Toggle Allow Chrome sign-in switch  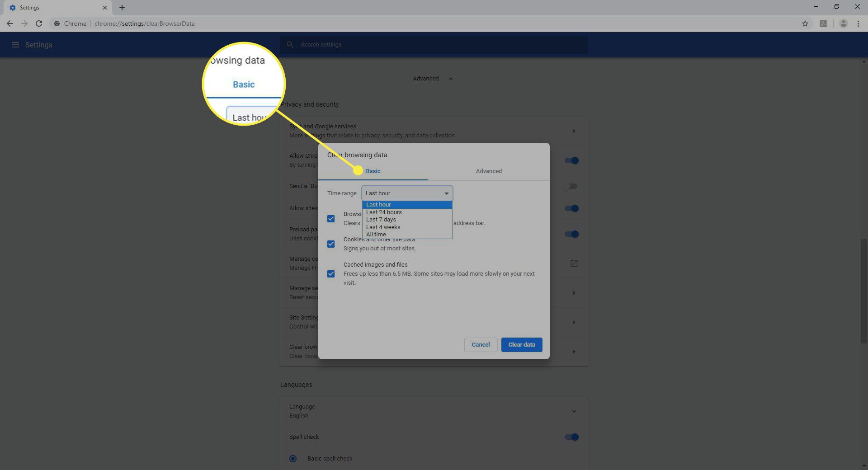coord(572,160)
